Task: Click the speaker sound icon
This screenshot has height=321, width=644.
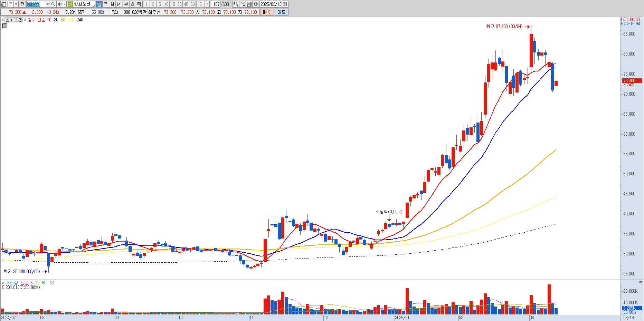Action: pyautogui.click(x=60, y=4)
